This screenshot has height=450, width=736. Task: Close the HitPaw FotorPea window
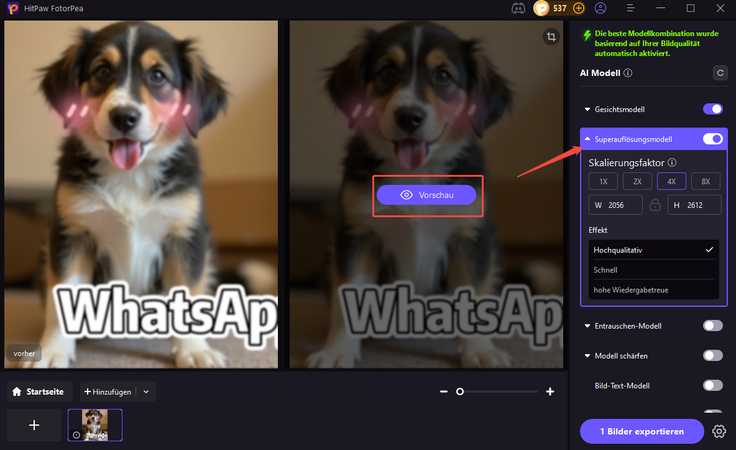click(x=720, y=8)
